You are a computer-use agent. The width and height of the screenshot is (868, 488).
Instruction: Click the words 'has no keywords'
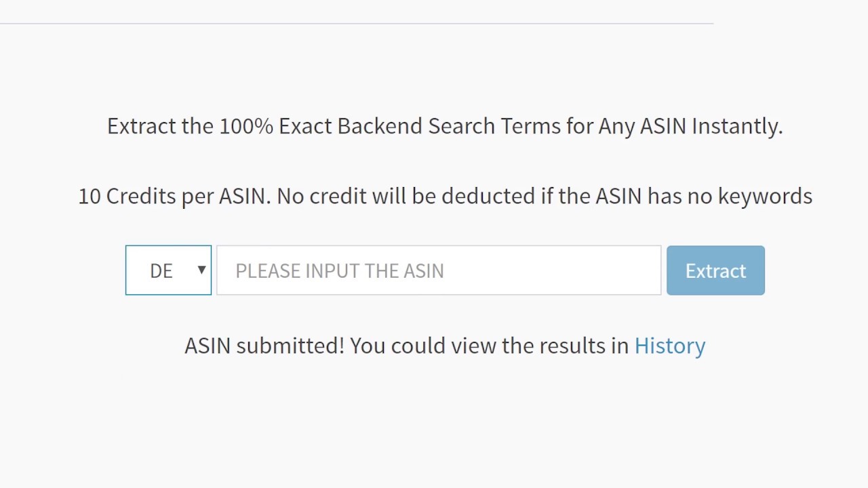(730, 196)
